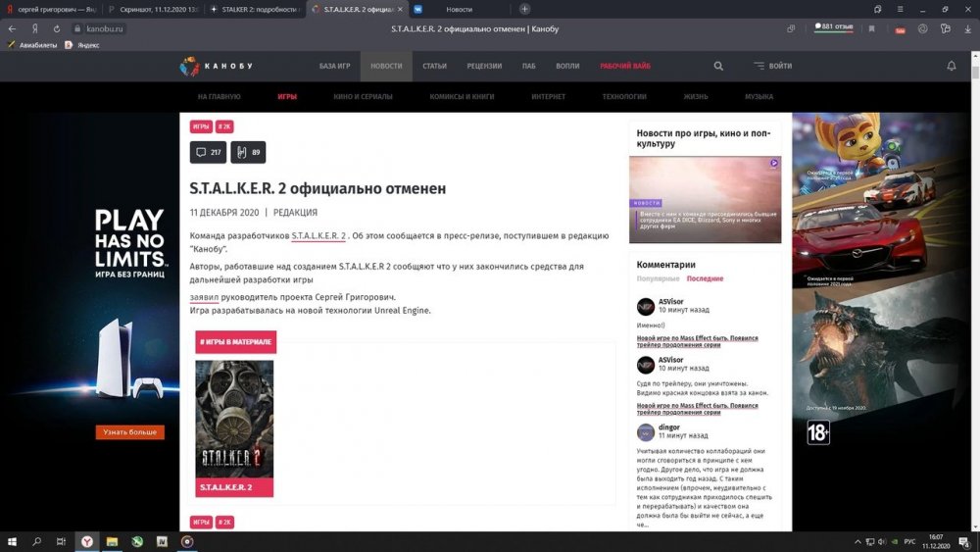The height and width of the screenshot is (552, 980).
Task: Click the notification bell icon
Action: tap(951, 66)
